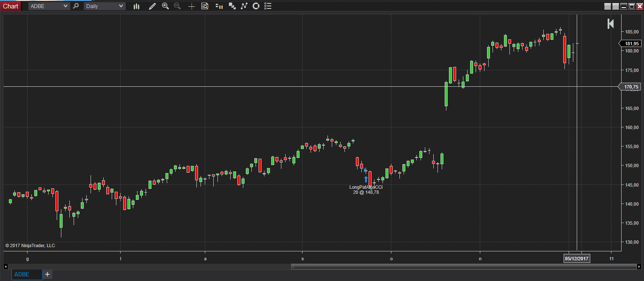Click the 'n' month axis label

pos(480,259)
